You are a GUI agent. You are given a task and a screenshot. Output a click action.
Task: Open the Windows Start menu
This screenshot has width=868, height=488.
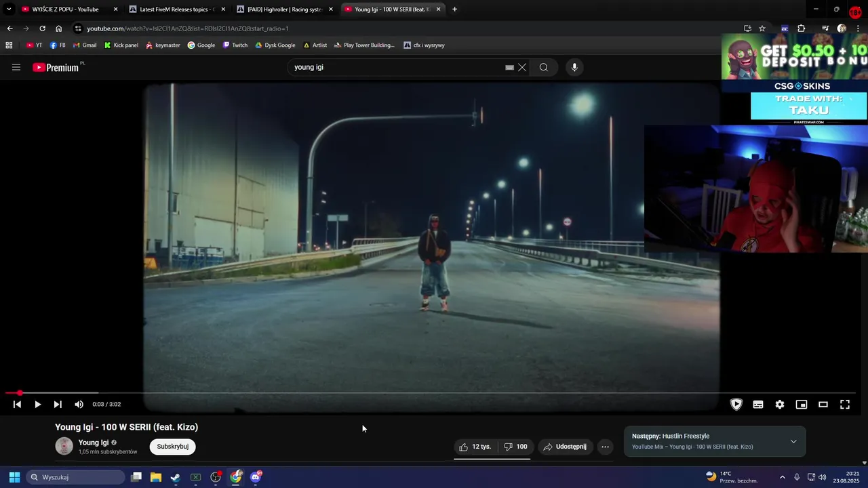coord(14,477)
